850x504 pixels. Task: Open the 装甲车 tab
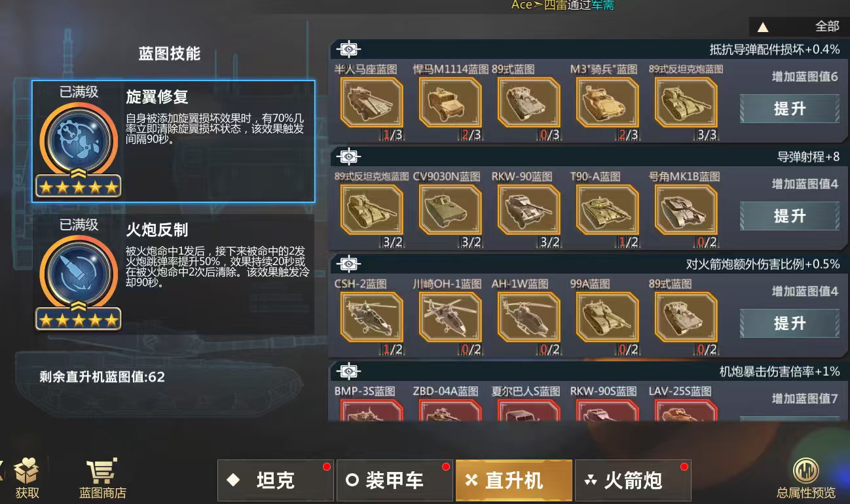coord(395,481)
